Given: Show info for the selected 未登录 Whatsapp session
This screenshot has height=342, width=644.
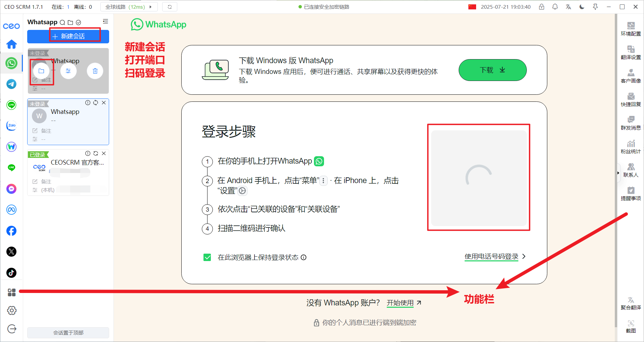Looking at the screenshot, I should tap(88, 103).
